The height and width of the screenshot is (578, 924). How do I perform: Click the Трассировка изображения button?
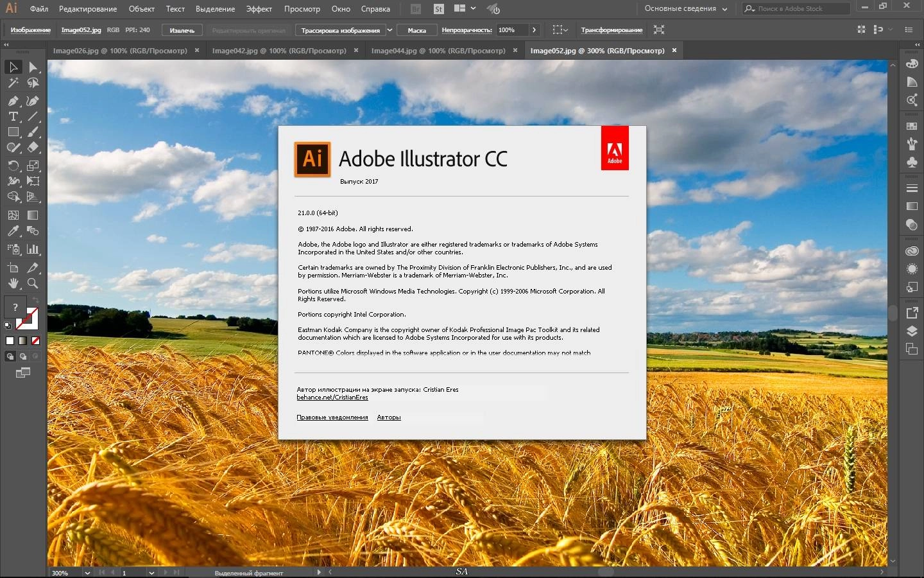coord(340,30)
